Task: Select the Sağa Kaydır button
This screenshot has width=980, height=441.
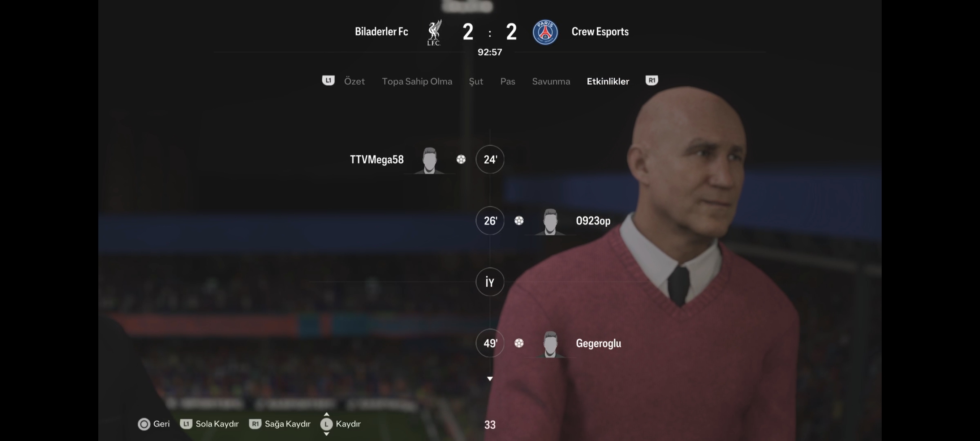Action: click(280, 424)
